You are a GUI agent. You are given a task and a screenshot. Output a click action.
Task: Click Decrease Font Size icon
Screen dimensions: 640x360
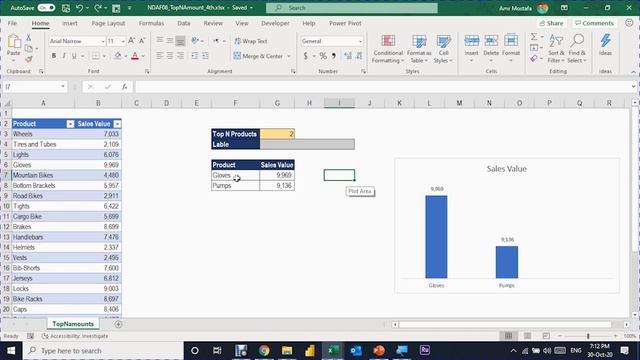(x=142, y=41)
